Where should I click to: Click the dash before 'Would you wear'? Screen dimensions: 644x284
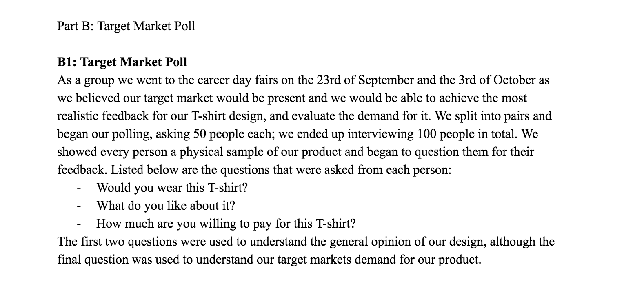pos(79,188)
